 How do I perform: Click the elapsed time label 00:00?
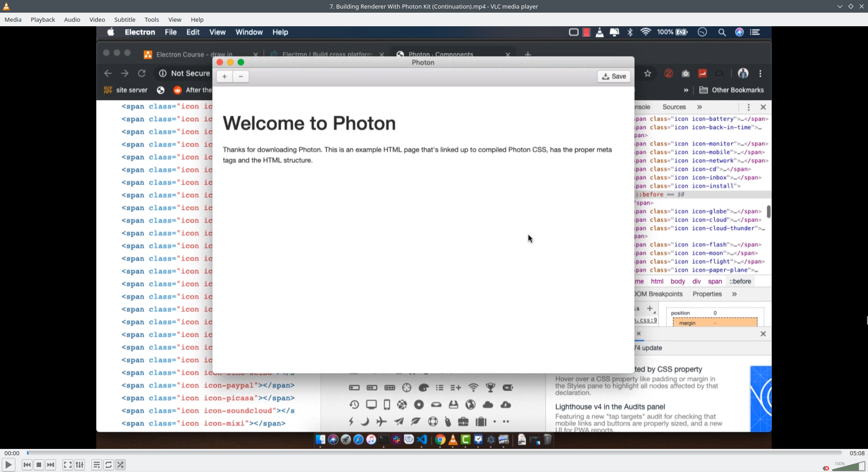point(12,453)
